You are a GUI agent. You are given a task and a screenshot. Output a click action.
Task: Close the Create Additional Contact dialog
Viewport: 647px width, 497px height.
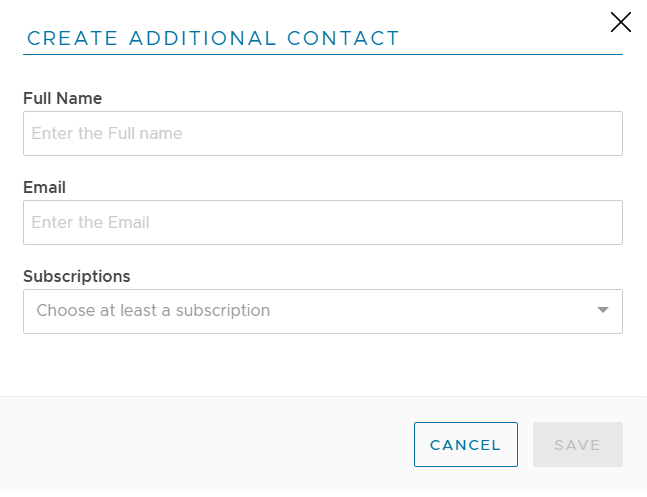620,22
